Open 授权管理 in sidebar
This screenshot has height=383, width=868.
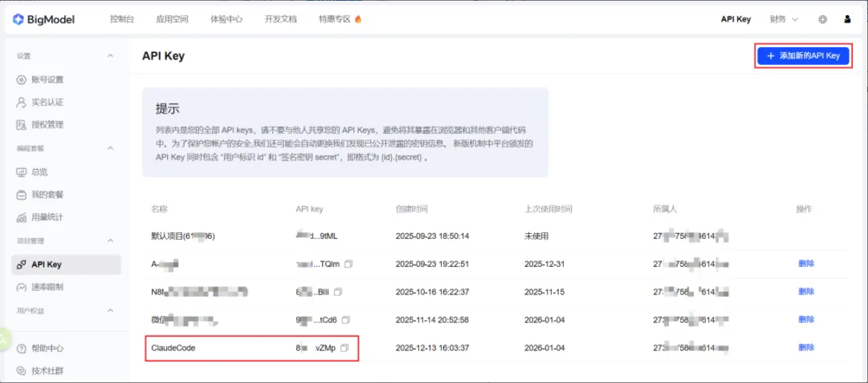click(x=47, y=125)
